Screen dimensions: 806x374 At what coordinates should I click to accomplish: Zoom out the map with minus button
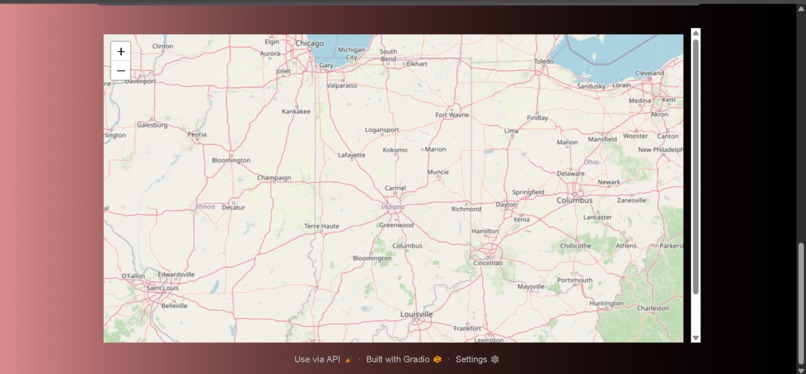[x=121, y=70]
